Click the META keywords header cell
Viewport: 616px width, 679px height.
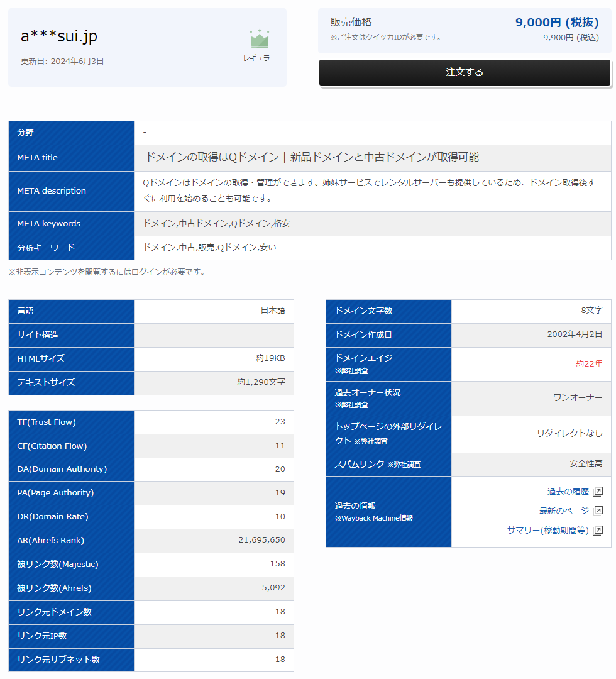(72, 224)
